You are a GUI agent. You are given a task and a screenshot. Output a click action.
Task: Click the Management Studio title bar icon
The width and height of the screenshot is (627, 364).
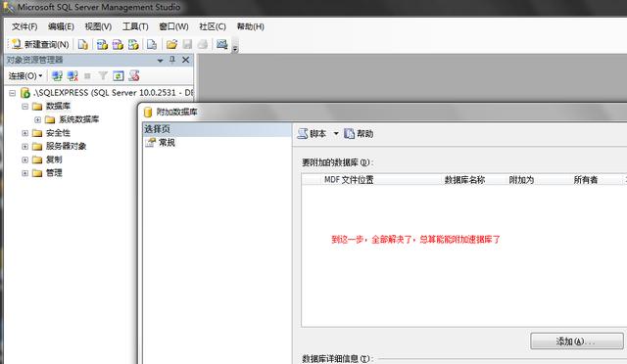(8, 7)
